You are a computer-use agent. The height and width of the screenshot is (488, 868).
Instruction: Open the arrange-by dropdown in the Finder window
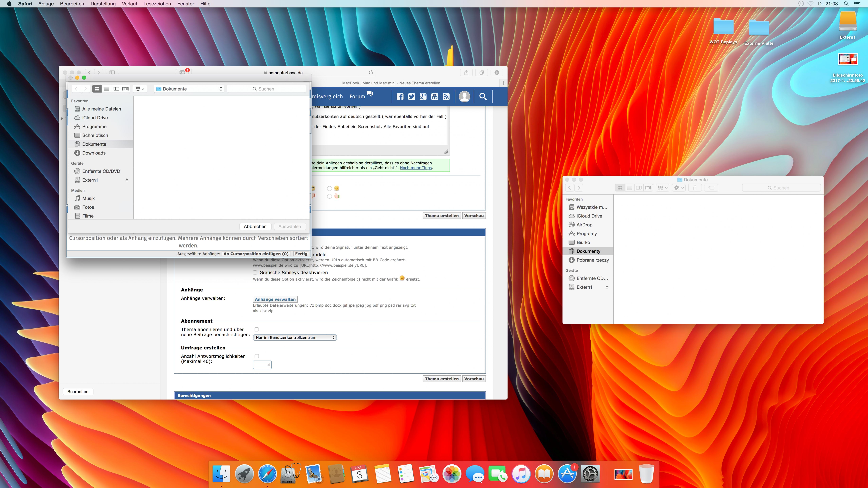click(x=662, y=188)
